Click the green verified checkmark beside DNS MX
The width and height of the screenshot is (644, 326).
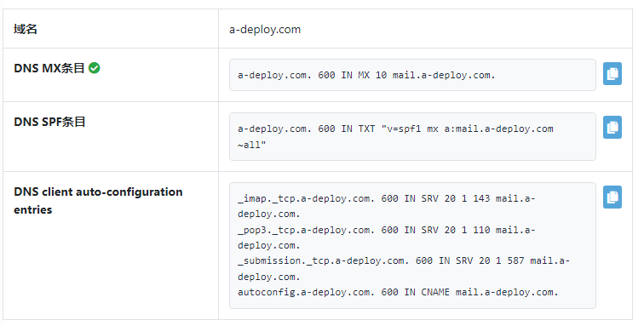coord(95,68)
